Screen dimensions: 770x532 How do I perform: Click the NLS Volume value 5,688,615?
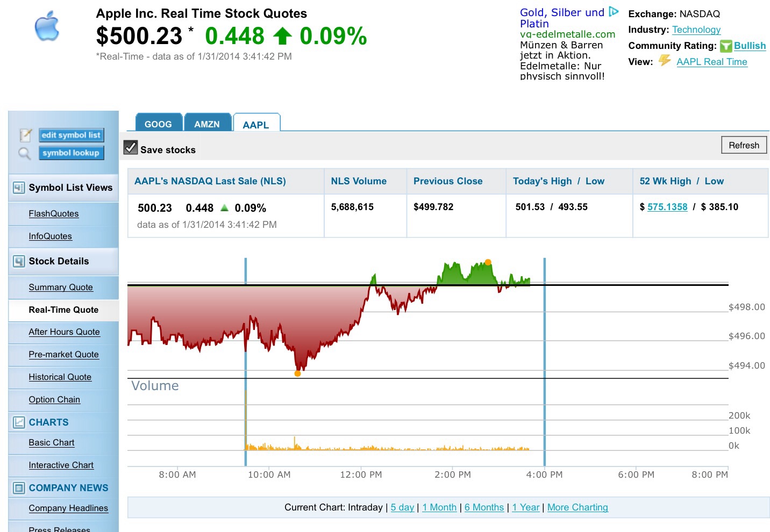pos(352,207)
